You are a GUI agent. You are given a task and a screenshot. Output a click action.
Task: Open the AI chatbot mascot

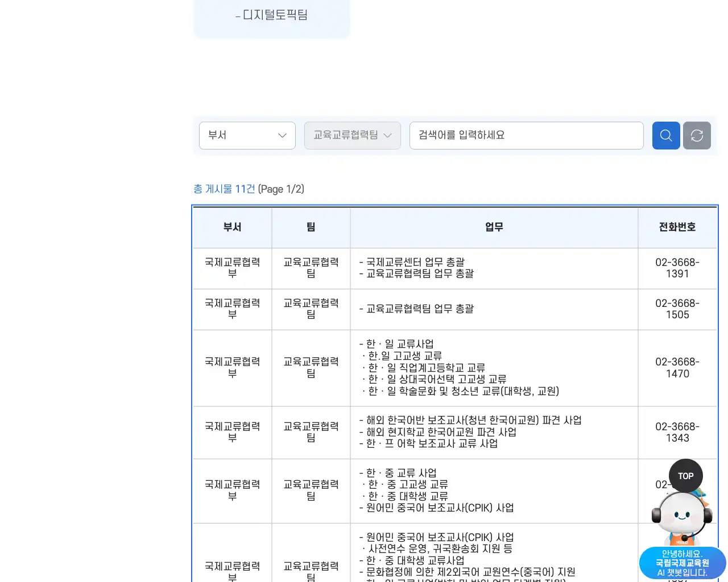[x=682, y=534]
